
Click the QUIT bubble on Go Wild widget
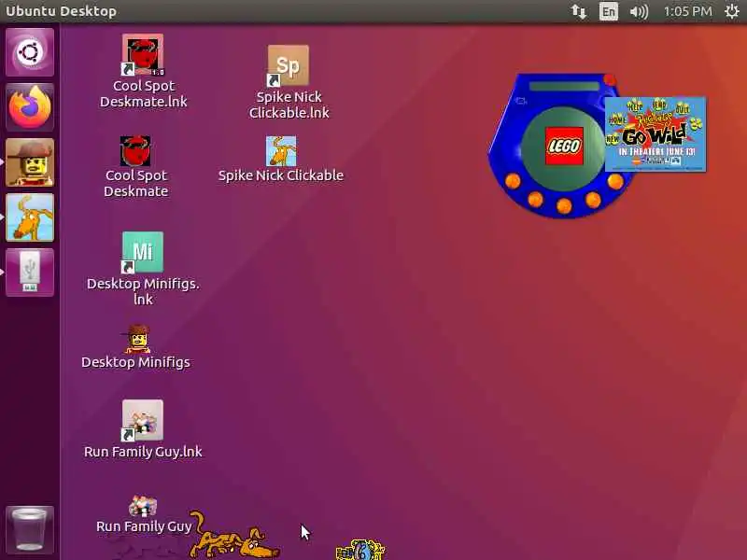coord(683,108)
